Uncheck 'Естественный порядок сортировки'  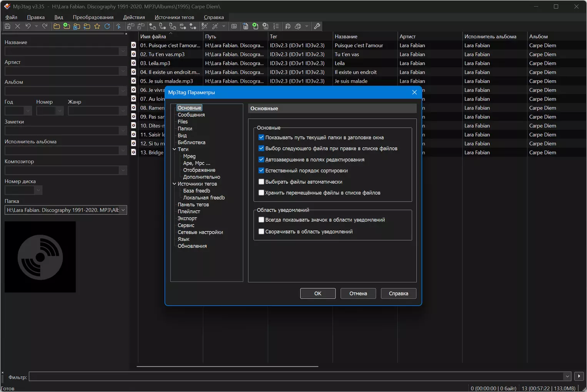(261, 171)
